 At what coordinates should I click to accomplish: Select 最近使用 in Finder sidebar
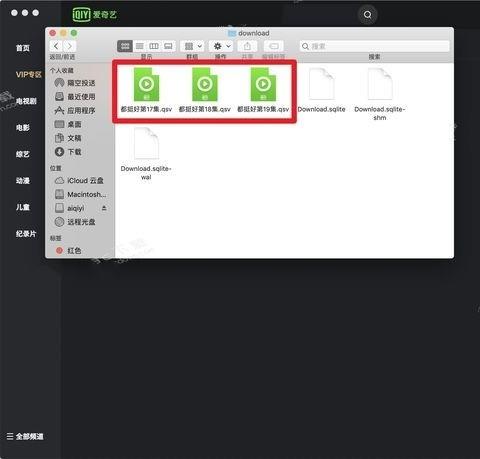(x=75, y=97)
